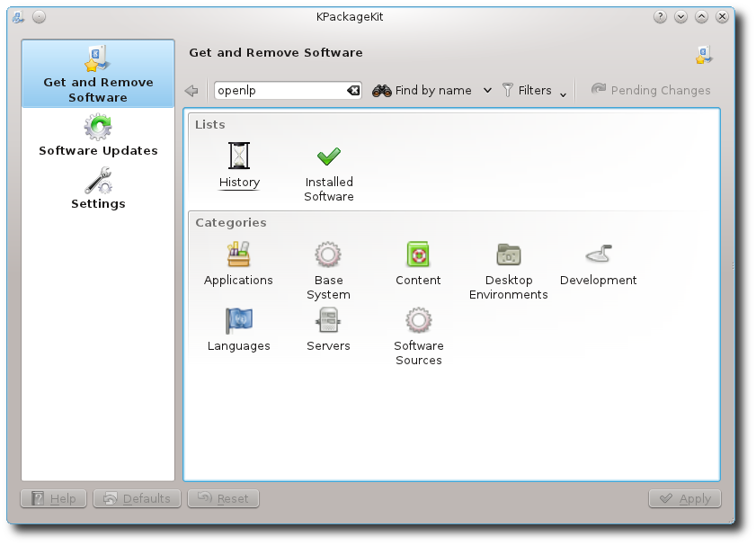Open the Content category
Screen dimensions: 756x545
coord(418,264)
